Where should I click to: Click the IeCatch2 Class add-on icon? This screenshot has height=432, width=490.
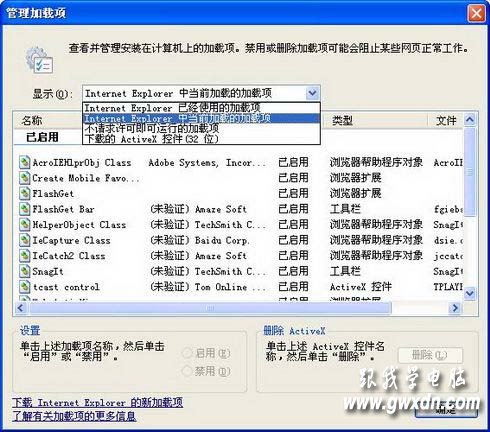click(24, 256)
